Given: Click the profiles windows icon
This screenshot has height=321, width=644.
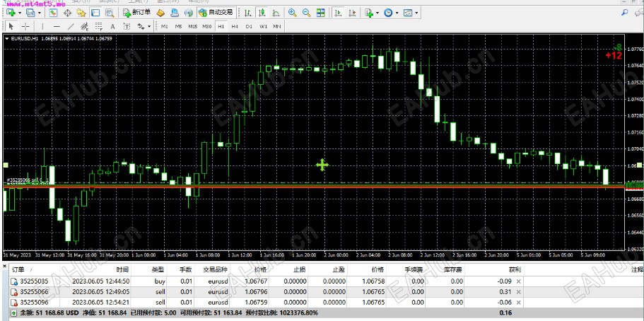Looking at the screenshot, I should click(30, 13).
